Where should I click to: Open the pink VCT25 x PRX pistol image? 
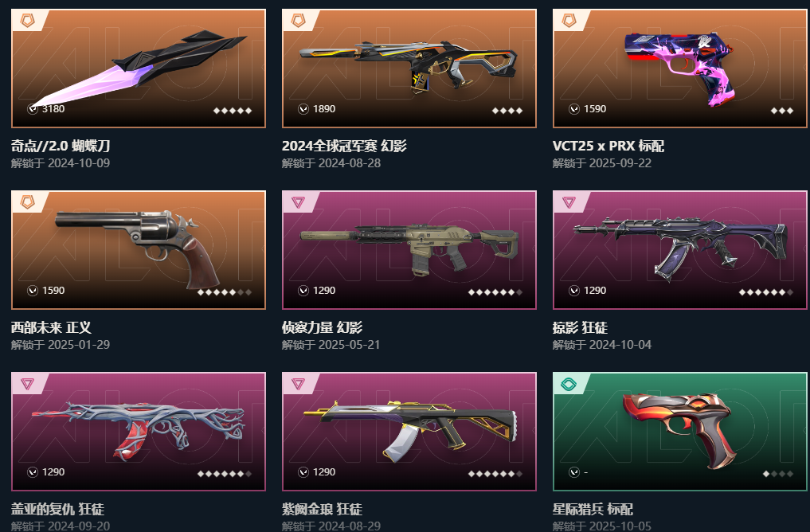click(x=679, y=68)
